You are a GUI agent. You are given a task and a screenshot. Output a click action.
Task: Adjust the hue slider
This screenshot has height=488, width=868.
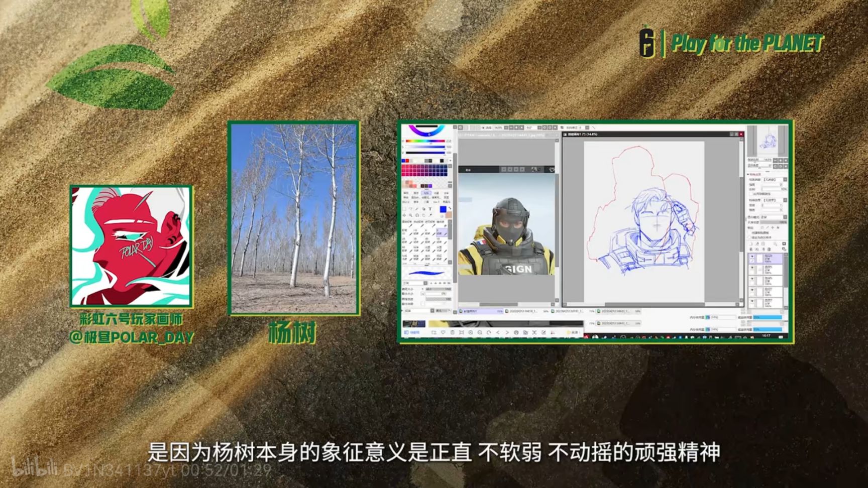(425, 141)
